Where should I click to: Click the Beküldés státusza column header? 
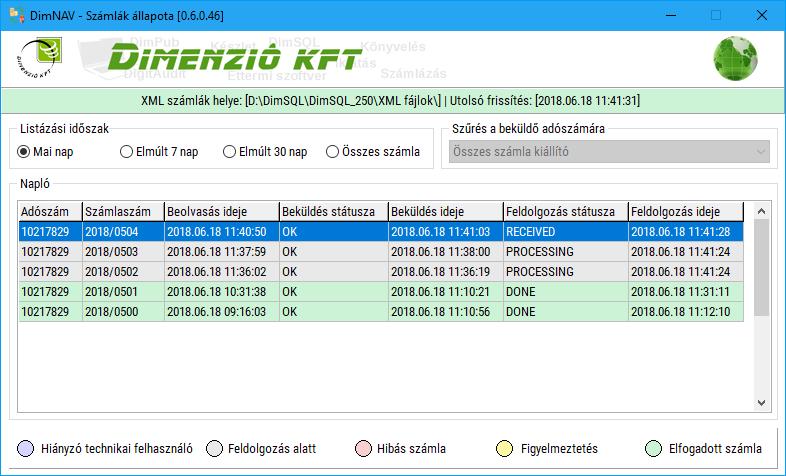[334, 211]
